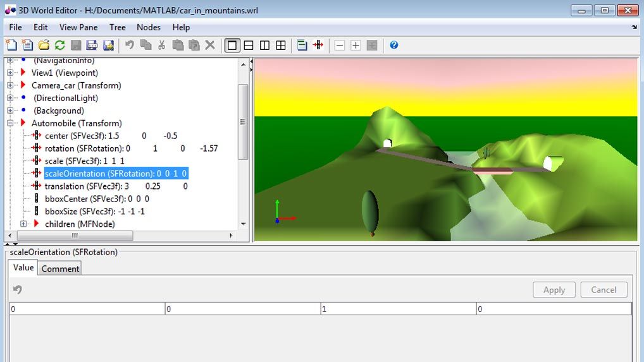The image size is (644, 362).
Task: Click the toolbar undock arrow
Action: click(635, 27)
